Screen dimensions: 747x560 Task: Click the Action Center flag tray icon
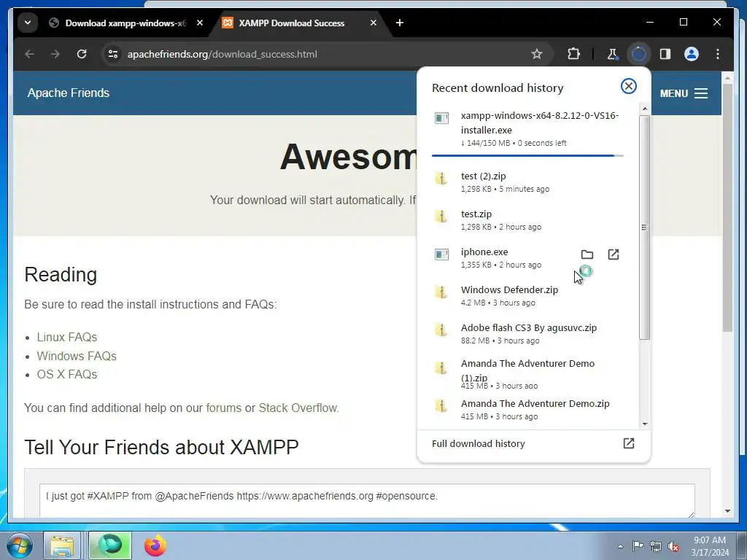pyautogui.click(x=638, y=546)
